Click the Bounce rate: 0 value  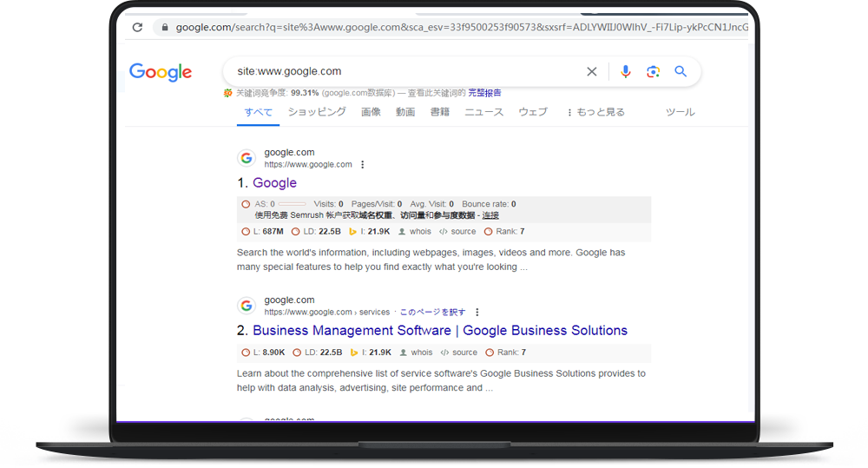(489, 204)
